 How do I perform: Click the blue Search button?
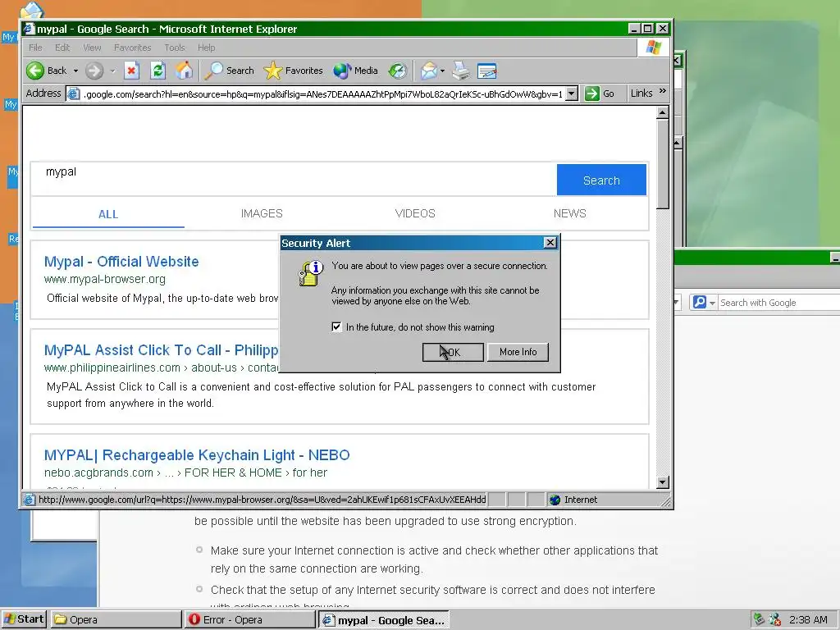pos(601,180)
